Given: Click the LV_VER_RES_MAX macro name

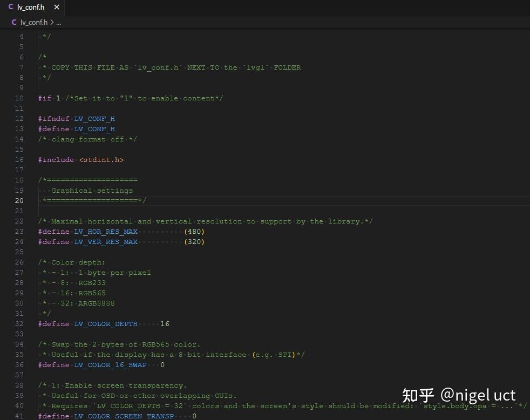Looking at the screenshot, I should click(x=106, y=242).
